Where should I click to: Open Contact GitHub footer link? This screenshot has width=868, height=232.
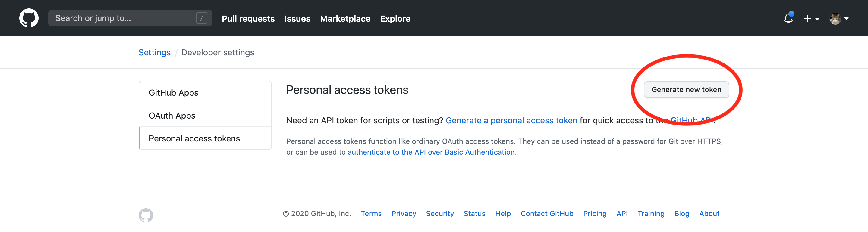click(547, 214)
